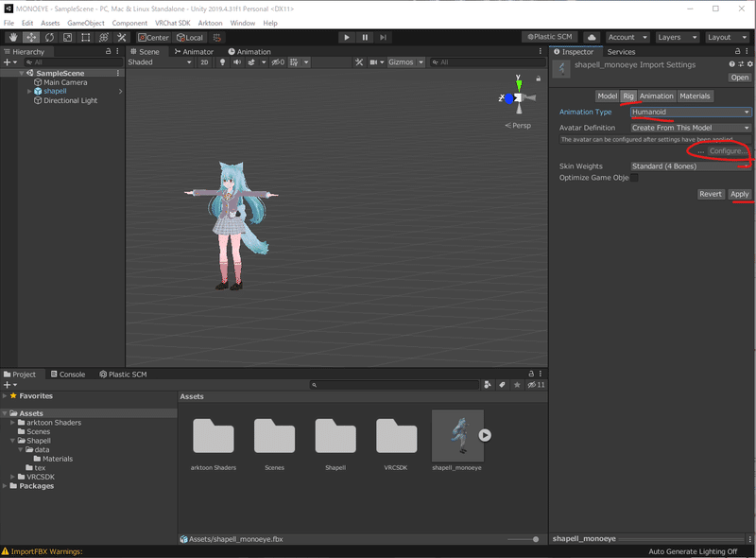Viewport: 756px width, 558px height.
Task: Open the Layers dropdown
Action: point(678,37)
